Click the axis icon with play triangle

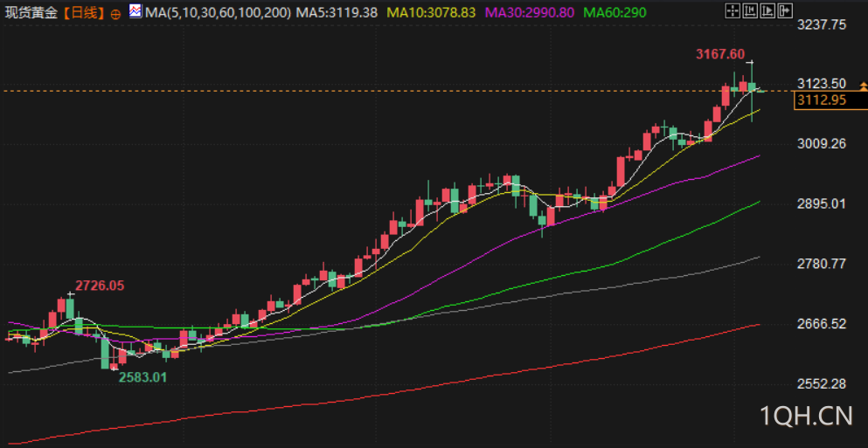(767, 10)
